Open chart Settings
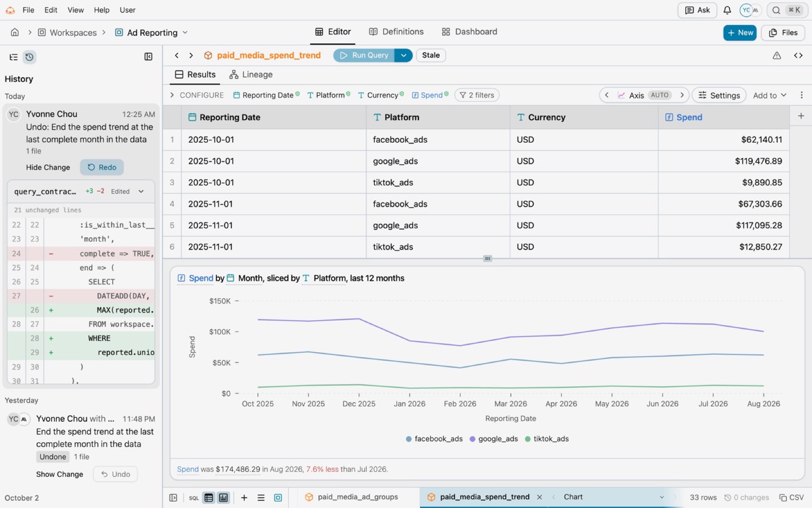Screen dimensions: 812x508 pyautogui.click(x=719, y=95)
